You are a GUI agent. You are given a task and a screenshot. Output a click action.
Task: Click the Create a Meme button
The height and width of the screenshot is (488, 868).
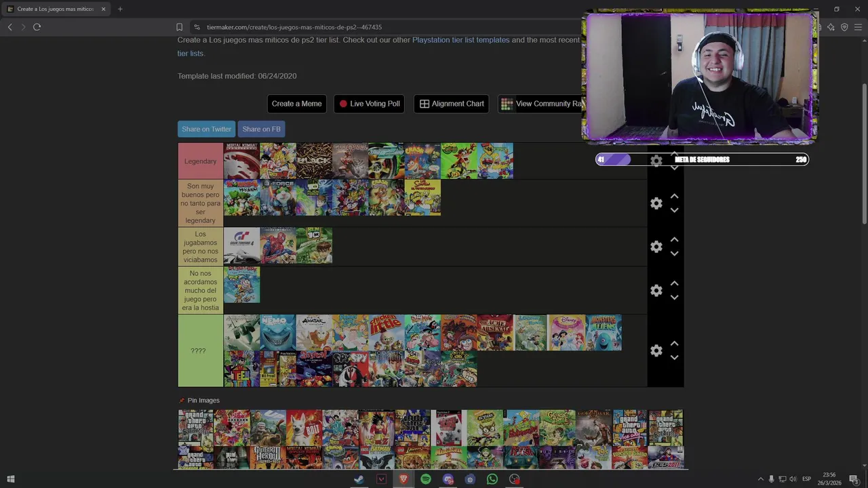pos(296,104)
